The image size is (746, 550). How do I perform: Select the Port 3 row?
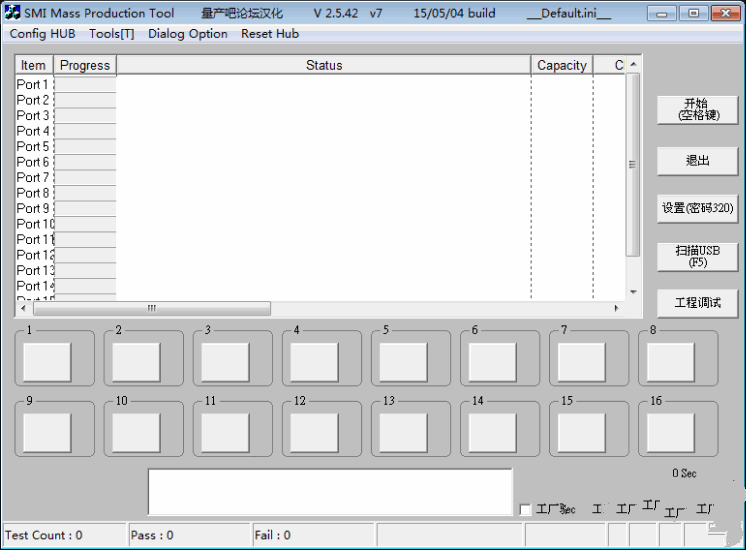[x=321, y=116]
